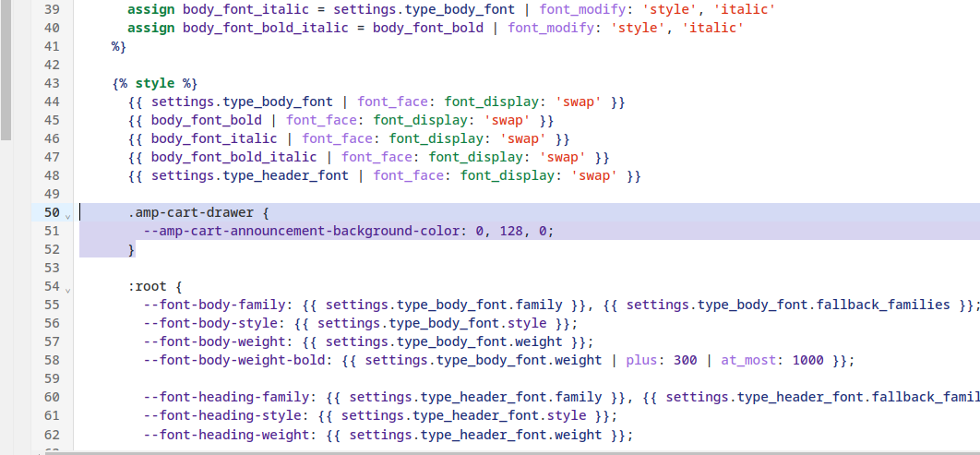
Task: Click the '--font-body-style' property
Action: coord(210,323)
